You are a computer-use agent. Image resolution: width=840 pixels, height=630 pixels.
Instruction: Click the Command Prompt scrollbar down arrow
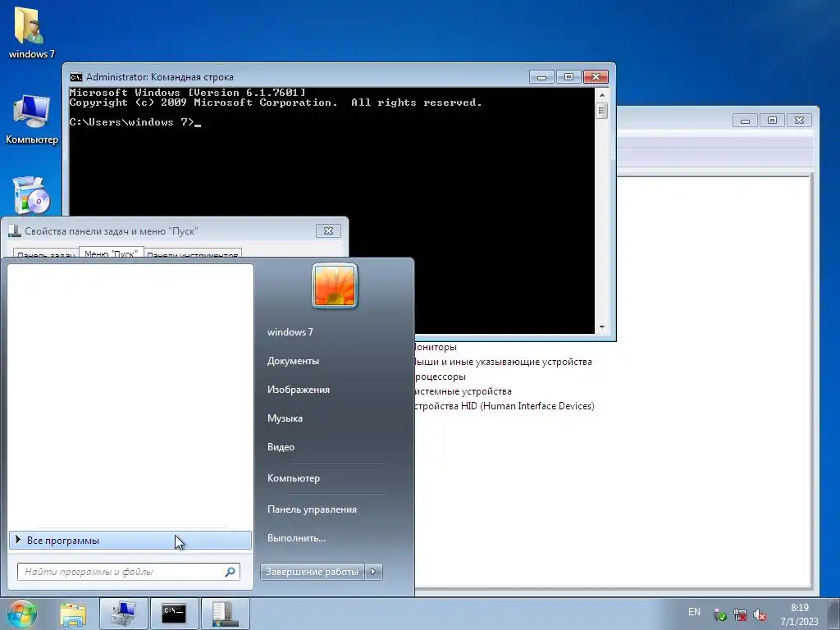601,326
